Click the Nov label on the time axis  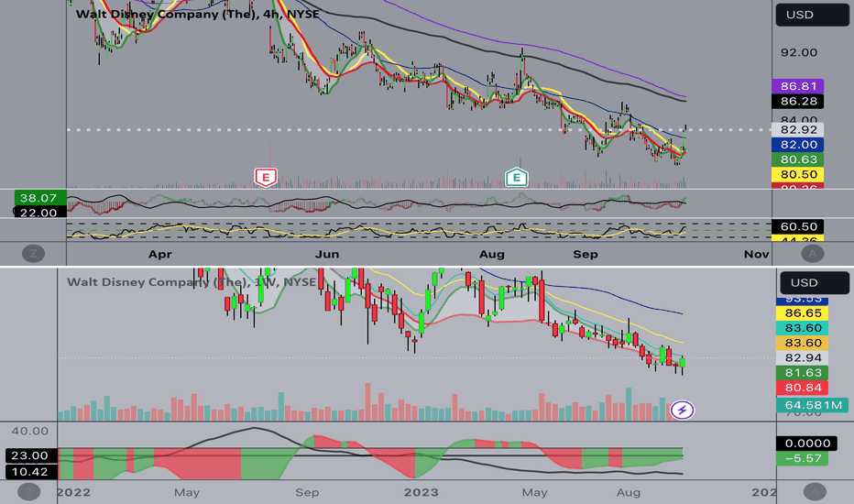click(x=757, y=255)
